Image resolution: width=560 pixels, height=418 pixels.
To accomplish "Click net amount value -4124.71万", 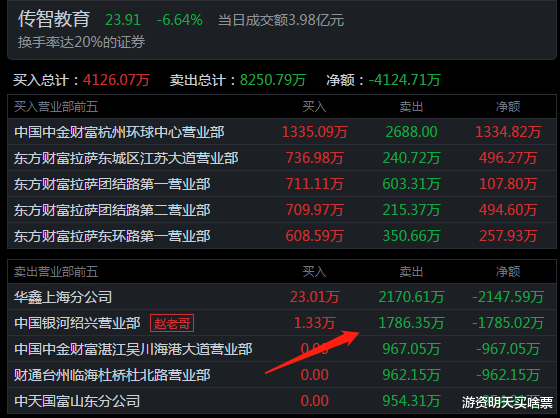I will pyautogui.click(x=404, y=80).
